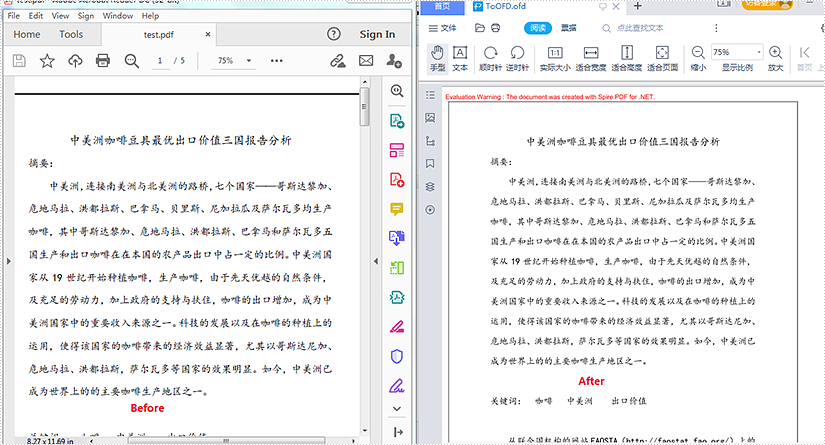Click page number field in Acrobat
The height and width of the screenshot is (445, 825).
(160, 60)
